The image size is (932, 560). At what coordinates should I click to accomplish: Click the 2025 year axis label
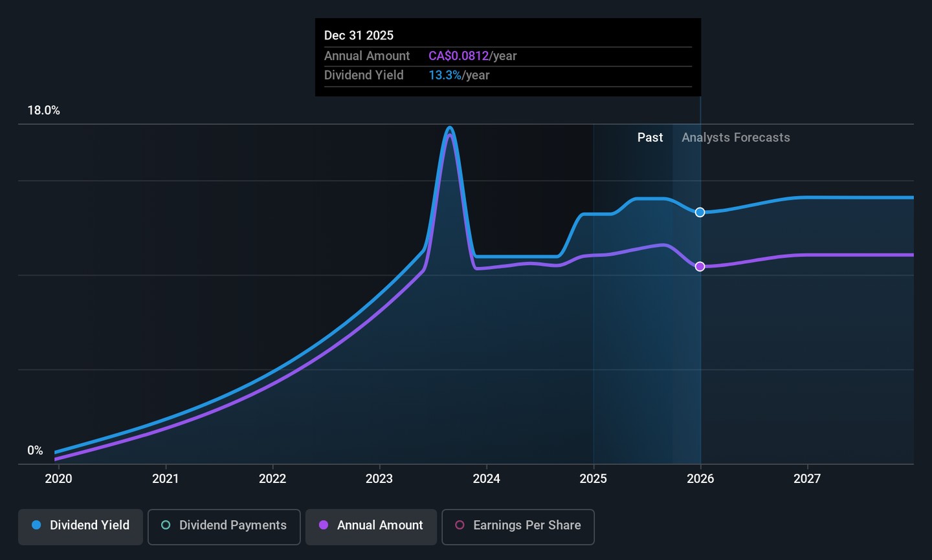point(593,479)
